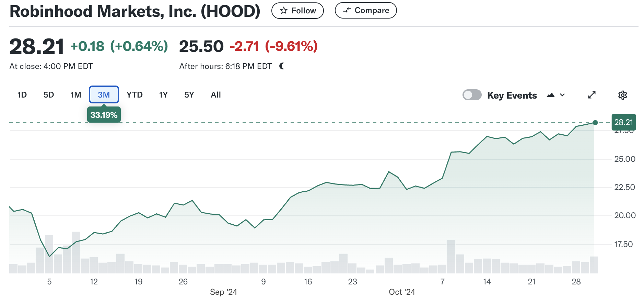
Task: Select the 3M range tab
Action: pos(104,94)
